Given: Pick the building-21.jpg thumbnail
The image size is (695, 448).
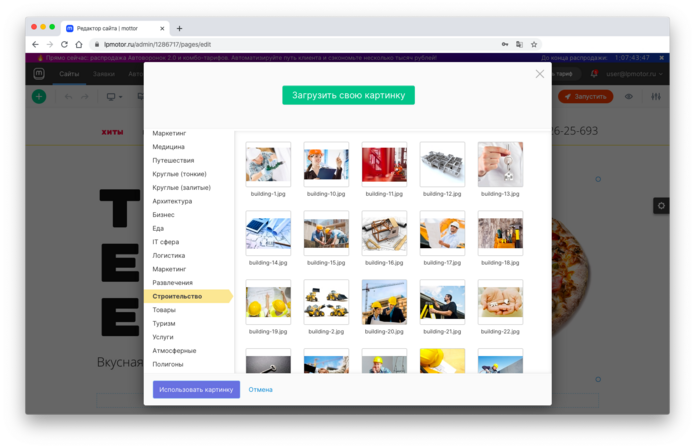Looking at the screenshot, I should tap(442, 302).
